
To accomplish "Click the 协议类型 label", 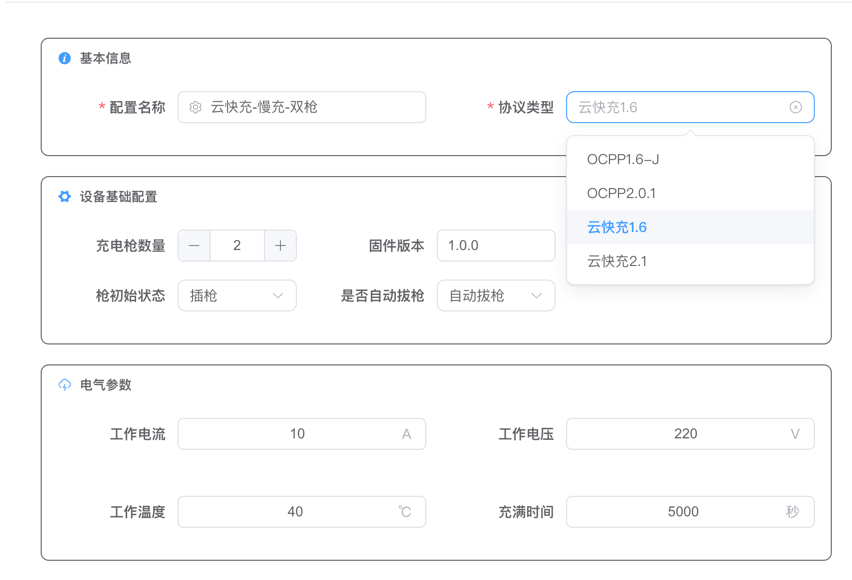I will pos(526,107).
